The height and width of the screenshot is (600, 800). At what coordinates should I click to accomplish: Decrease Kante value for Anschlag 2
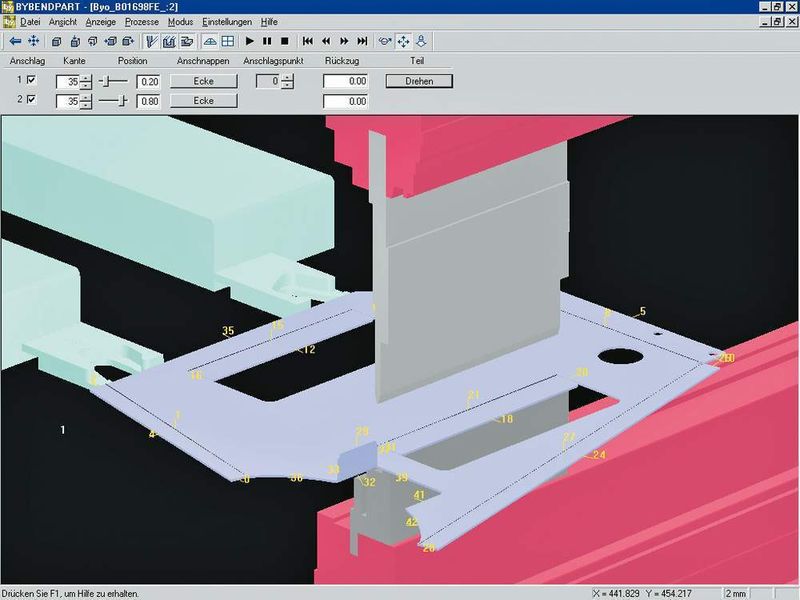point(86,105)
